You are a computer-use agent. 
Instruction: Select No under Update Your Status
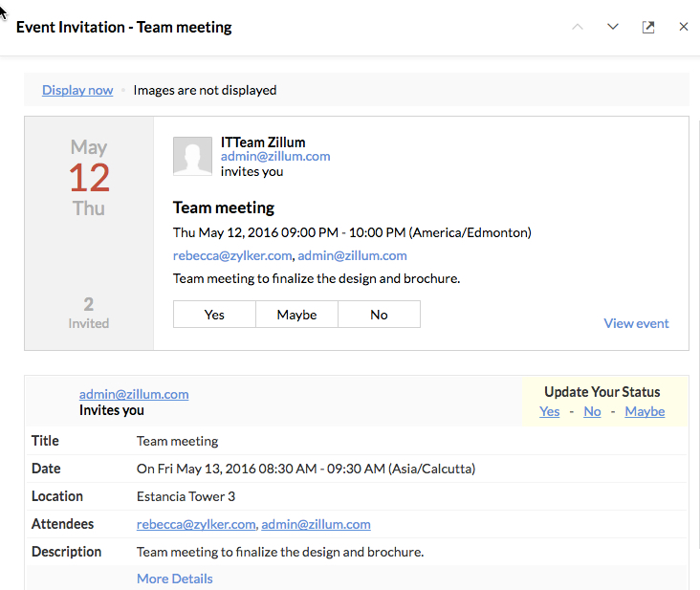(592, 411)
